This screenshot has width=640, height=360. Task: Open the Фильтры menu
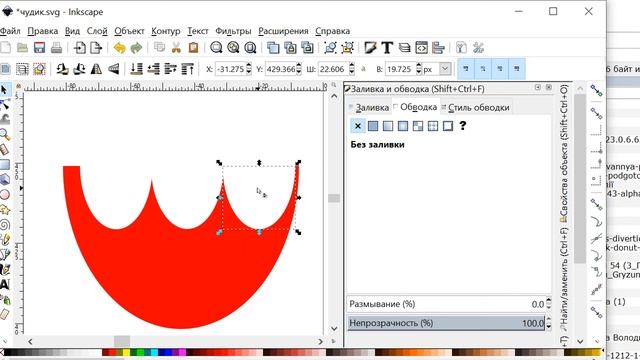pyautogui.click(x=233, y=31)
